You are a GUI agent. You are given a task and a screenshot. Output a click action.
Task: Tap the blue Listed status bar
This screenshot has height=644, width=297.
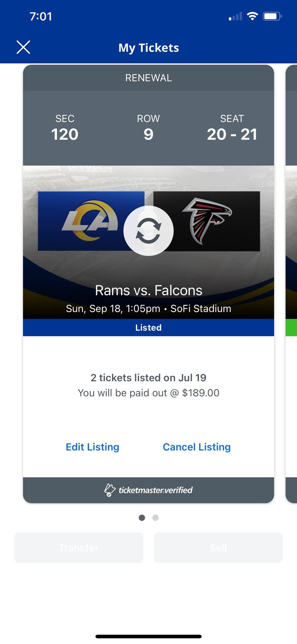pyautogui.click(x=148, y=327)
